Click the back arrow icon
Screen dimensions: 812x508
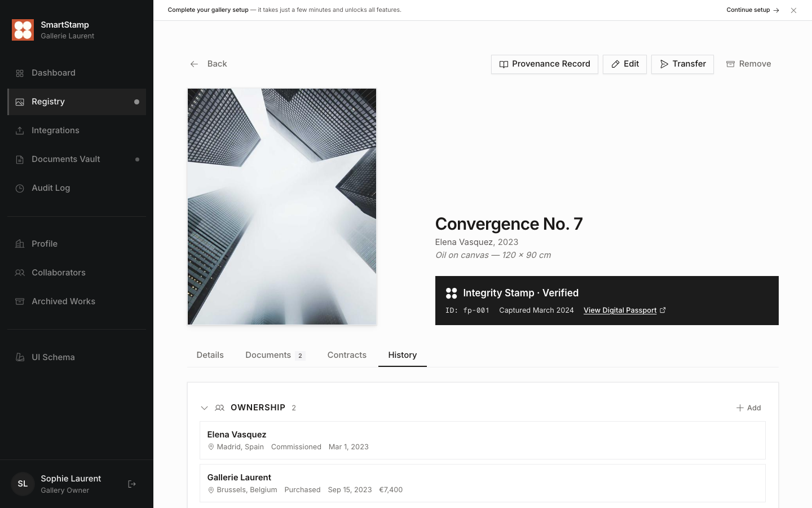click(x=194, y=64)
